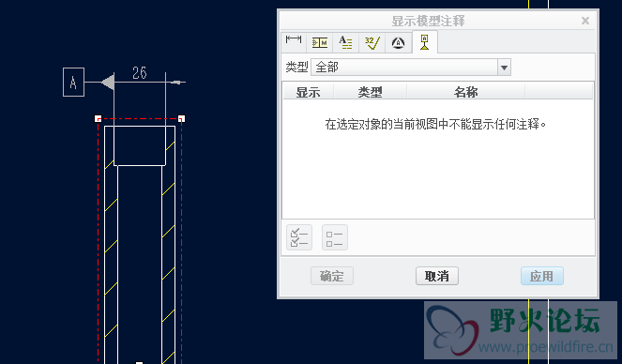Sort by the 显示 column header
This screenshot has width=622, height=364.
point(309,92)
